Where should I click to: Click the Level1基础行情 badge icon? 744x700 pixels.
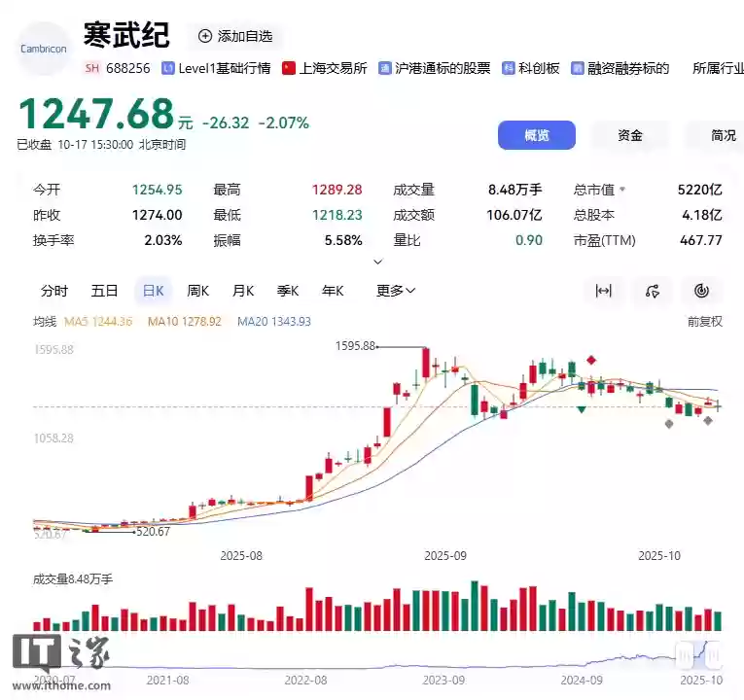click(x=168, y=69)
